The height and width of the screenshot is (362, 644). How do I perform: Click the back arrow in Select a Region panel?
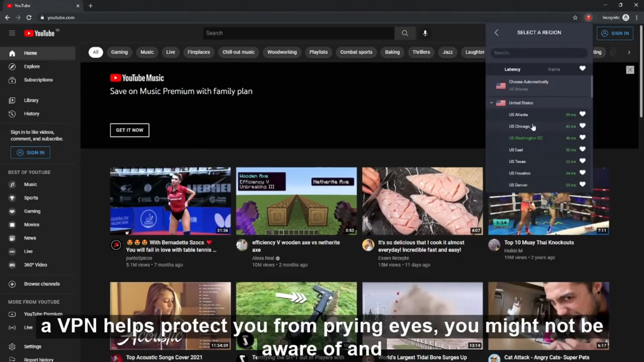click(x=496, y=33)
